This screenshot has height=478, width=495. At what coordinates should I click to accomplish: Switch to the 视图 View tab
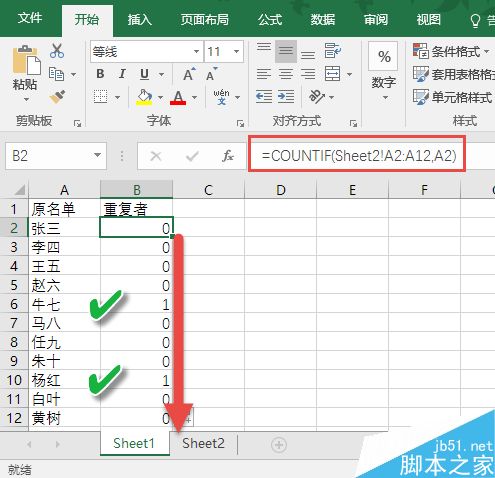tap(428, 19)
